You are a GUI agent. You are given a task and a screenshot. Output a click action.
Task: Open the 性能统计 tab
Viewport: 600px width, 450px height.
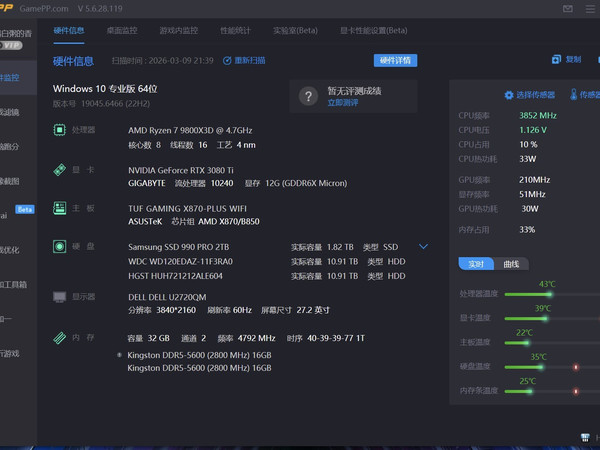pyautogui.click(x=235, y=31)
